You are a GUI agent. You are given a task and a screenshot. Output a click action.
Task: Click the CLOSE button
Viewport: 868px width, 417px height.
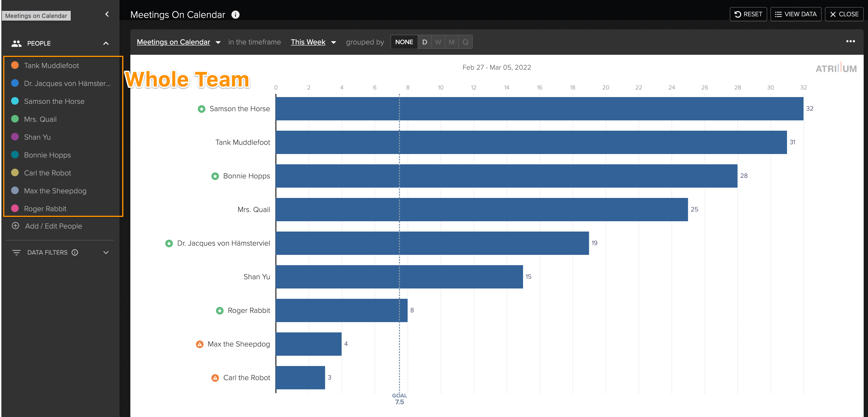(844, 14)
